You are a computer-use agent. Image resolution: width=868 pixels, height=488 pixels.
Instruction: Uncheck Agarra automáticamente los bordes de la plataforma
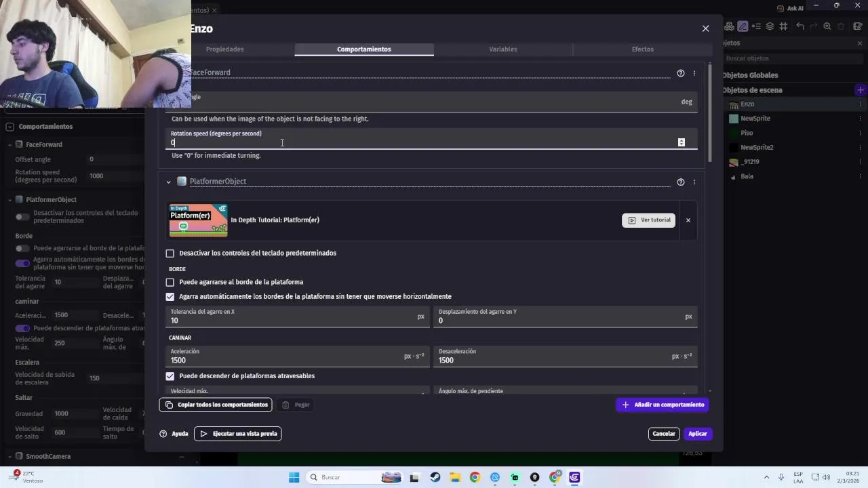pos(170,297)
